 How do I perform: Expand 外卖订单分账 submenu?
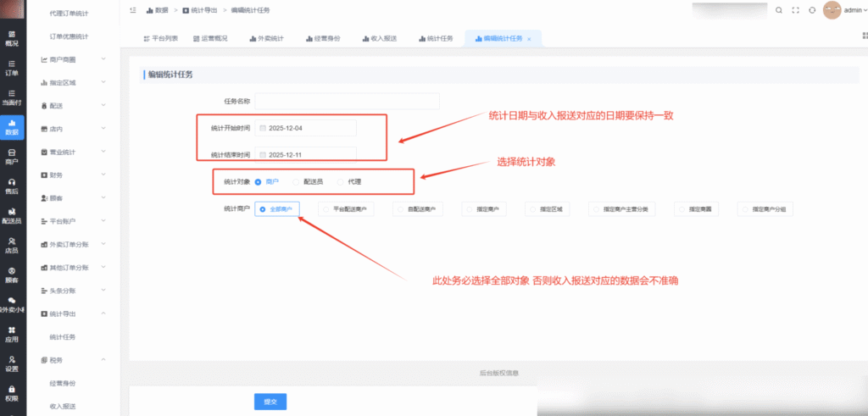tap(74, 244)
